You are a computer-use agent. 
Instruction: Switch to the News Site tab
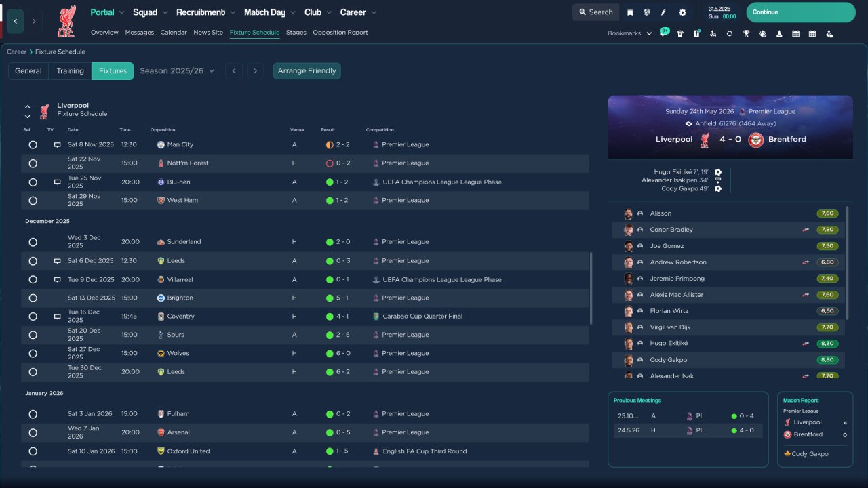coord(208,33)
